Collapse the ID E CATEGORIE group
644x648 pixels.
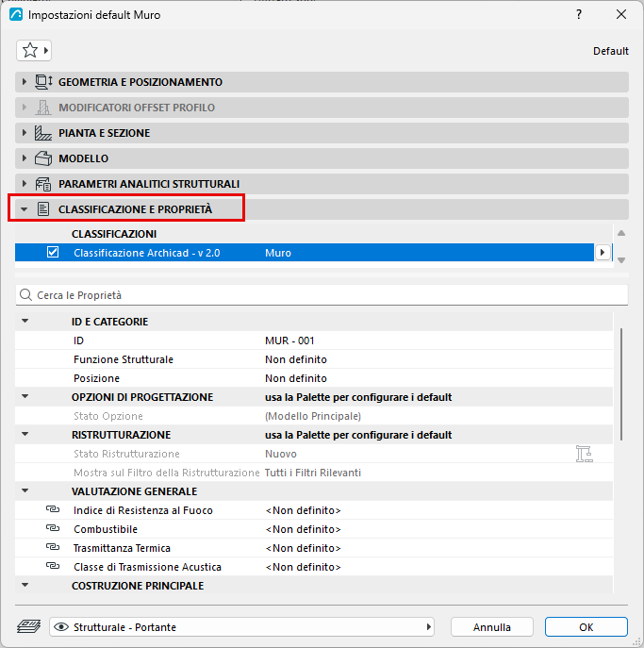pyautogui.click(x=25, y=321)
